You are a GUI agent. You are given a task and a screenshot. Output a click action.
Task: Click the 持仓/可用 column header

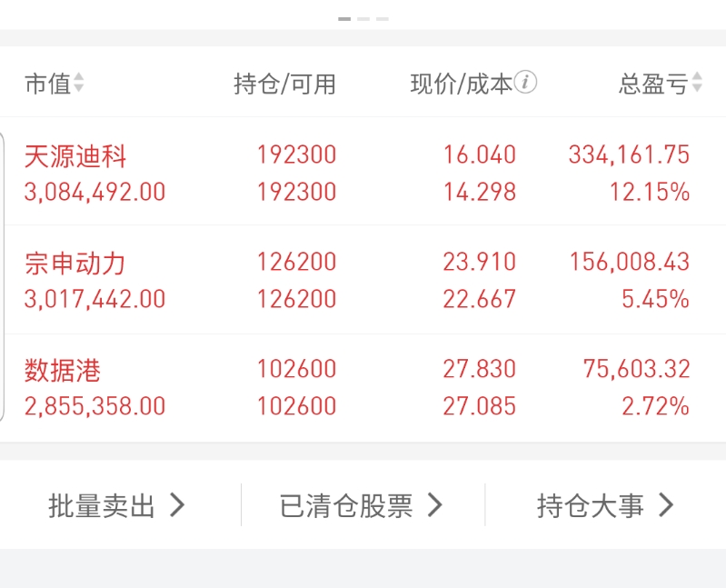coord(284,85)
